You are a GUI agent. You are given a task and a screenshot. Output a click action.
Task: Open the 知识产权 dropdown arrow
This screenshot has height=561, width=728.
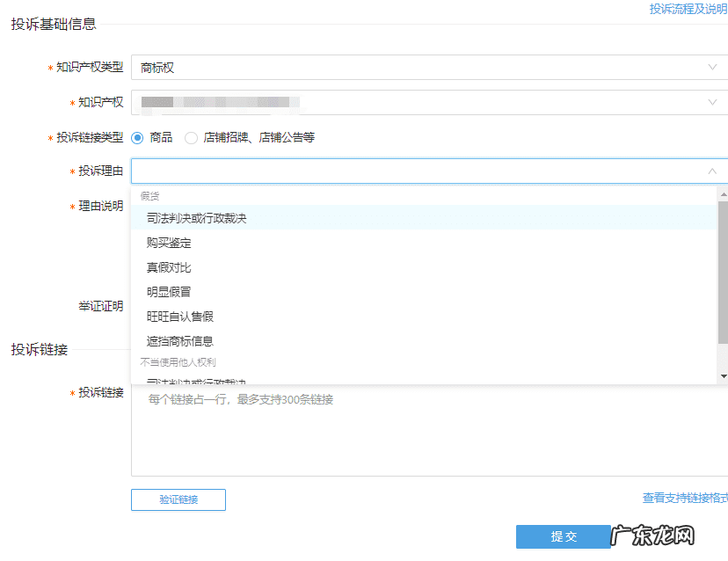pos(712,102)
